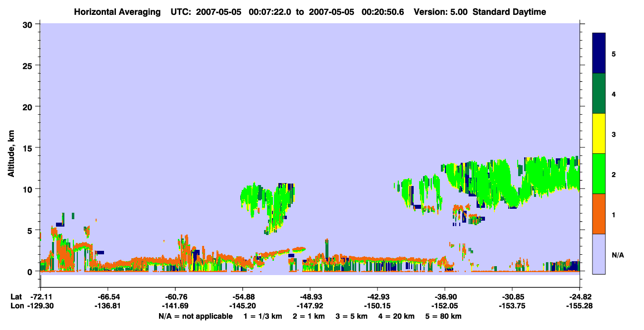The width and height of the screenshot is (644, 330).
Task: Click the yellow level 3 colorbar segment
Action: [x=599, y=134]
